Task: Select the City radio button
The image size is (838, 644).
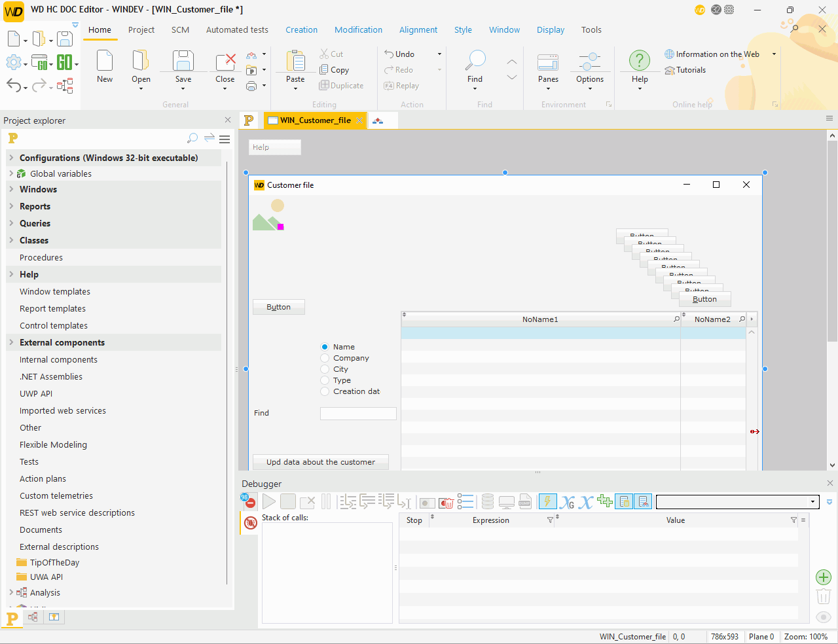Action: point(325,369)
